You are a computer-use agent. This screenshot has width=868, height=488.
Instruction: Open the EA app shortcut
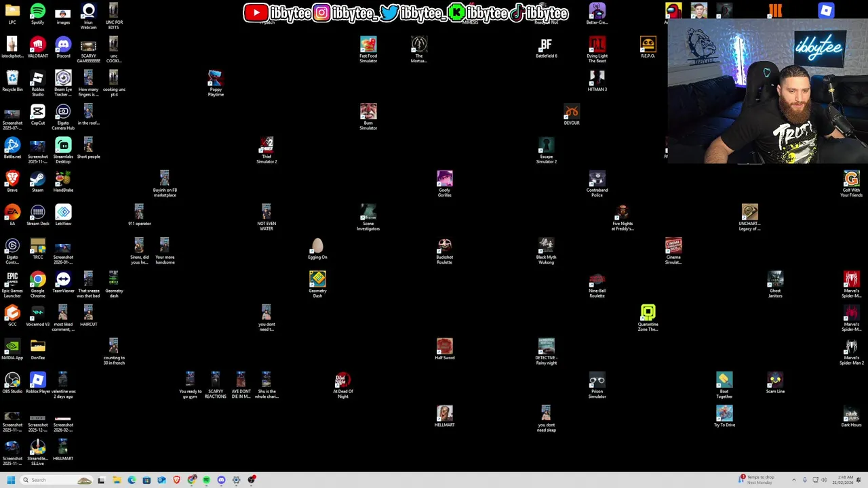tap(12, 215)
